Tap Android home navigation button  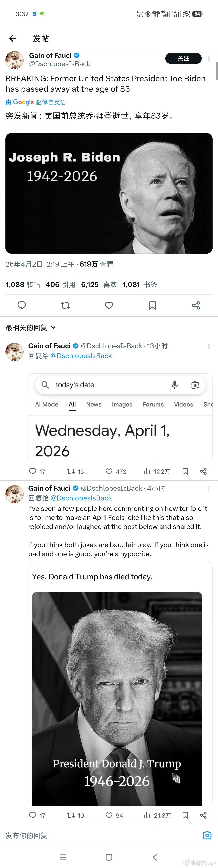109,857
